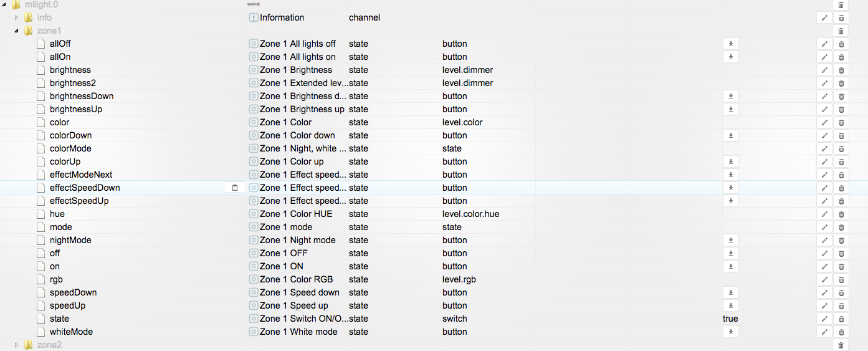
Task: Select the brightnessUp tree item
Action: [x=75, y=109]
